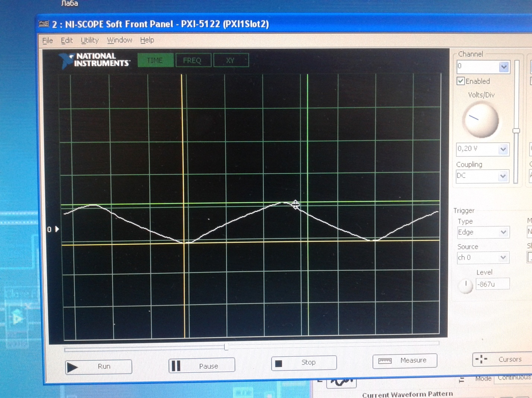Click the Pause button
The image size is (532, 398).
[202, 366]
